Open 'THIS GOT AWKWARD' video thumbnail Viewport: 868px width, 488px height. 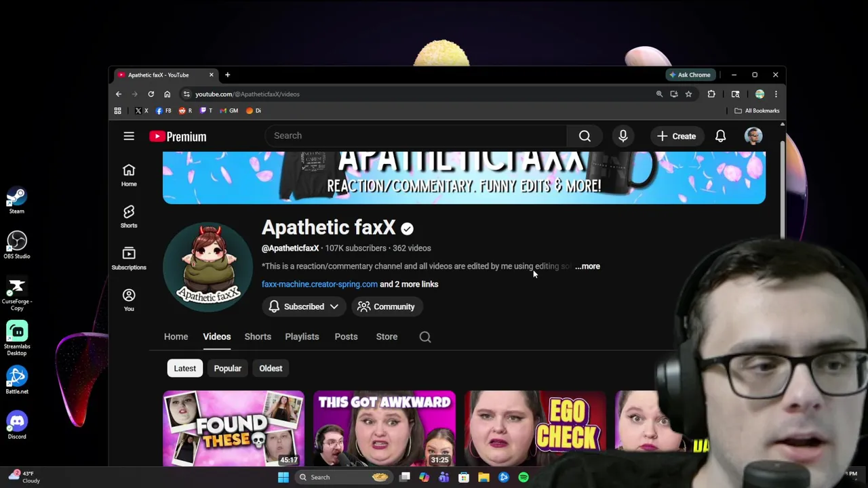pos(384,429)
